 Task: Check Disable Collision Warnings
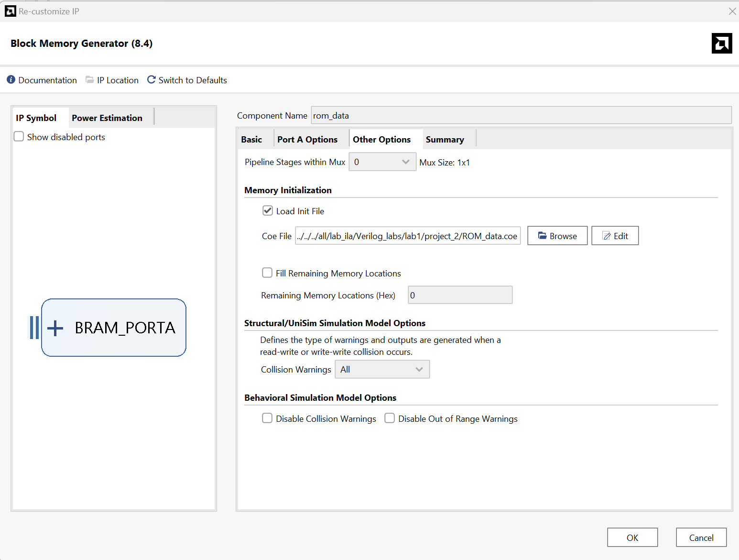[267, 418]
